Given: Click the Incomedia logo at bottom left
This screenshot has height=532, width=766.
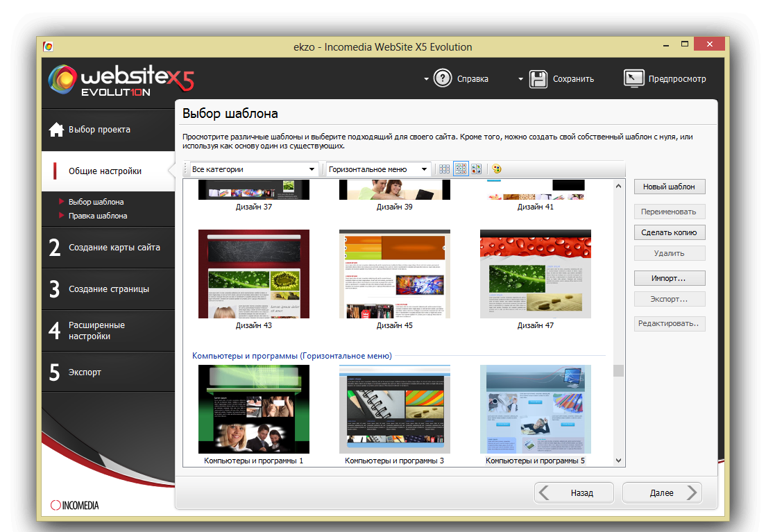Looking at the screenshot, I should (74, 505).
